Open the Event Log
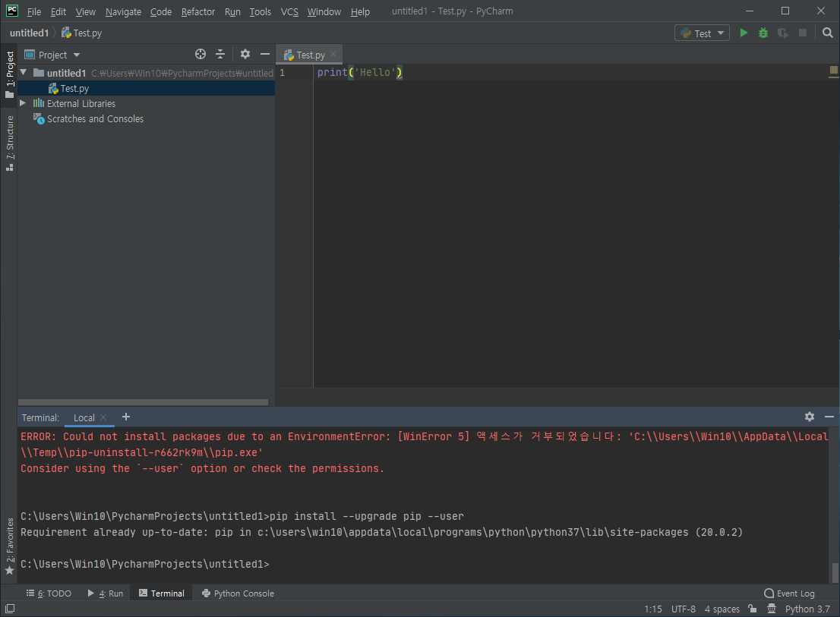This screenshot has width=840, height=617. point(789,593)
